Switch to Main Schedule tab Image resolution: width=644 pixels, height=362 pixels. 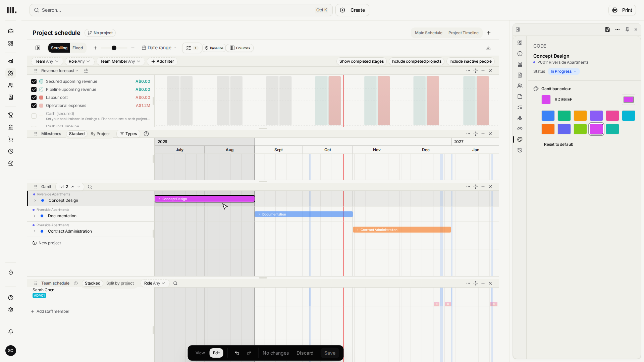[x=428, y=33]
